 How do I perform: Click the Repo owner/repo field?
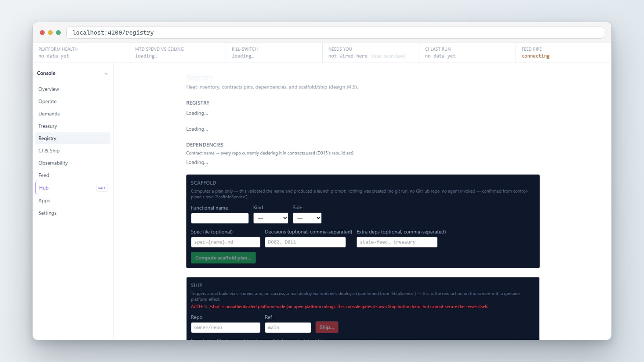pyautogui.click(x=225, y=327)
